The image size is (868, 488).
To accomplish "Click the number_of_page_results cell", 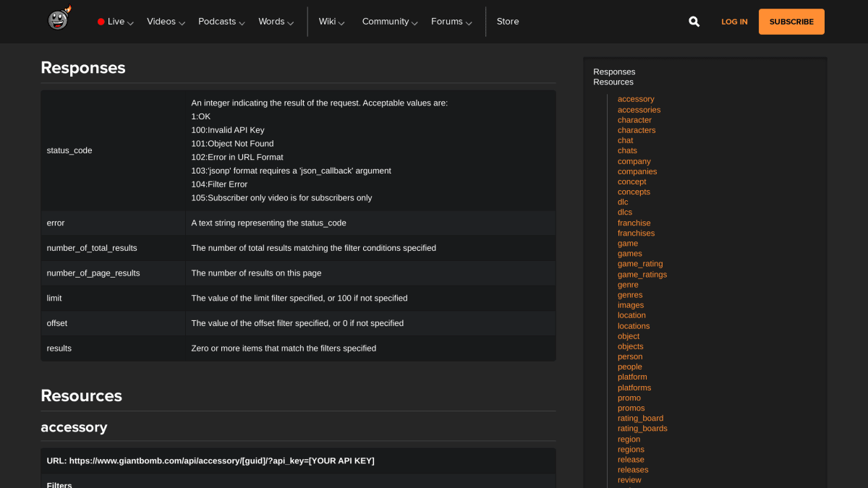I will point(113,273).
